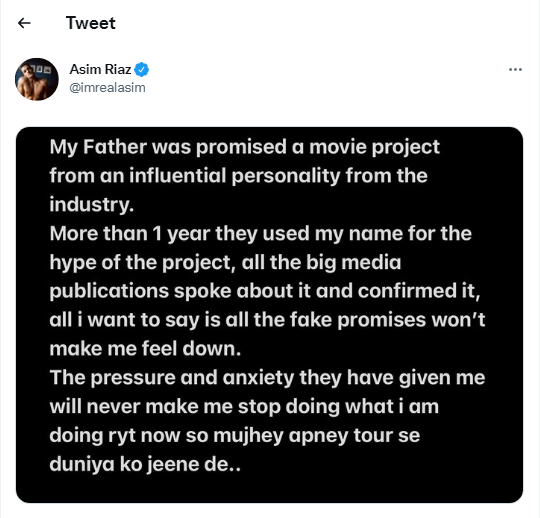The height and width of the screenshot is (518, 540).
Task: Open Asim Riaz's profile picture
Action: point(37,79)
